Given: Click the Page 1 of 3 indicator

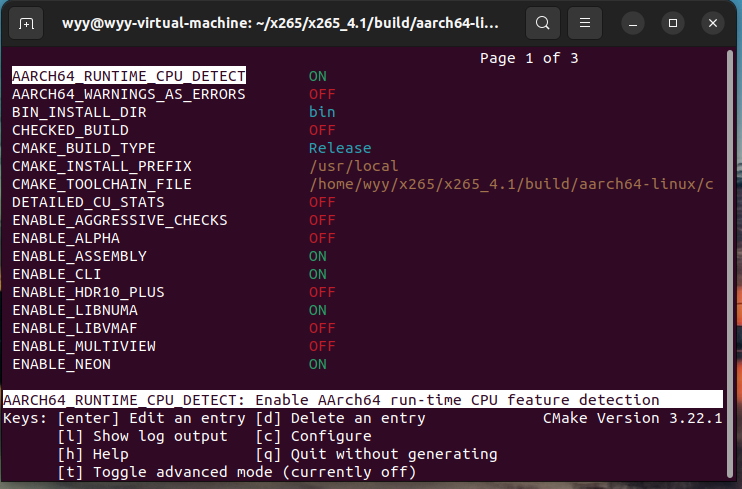Looking at the screenshot, I should (529, 58).
